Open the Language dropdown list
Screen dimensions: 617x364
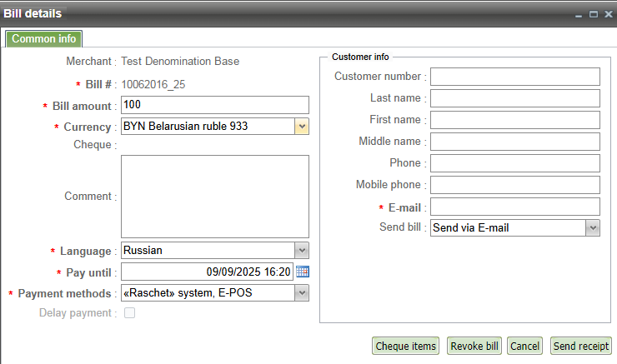(302, 250)
